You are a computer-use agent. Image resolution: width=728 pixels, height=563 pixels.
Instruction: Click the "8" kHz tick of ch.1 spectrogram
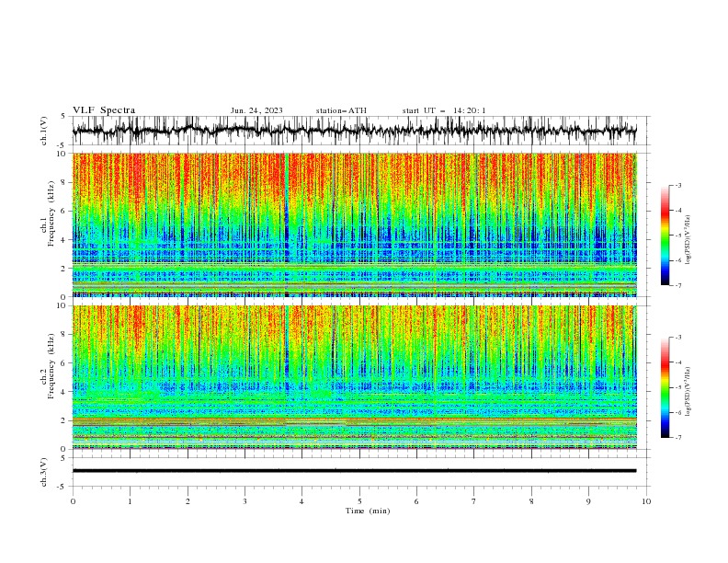[65, 182]
